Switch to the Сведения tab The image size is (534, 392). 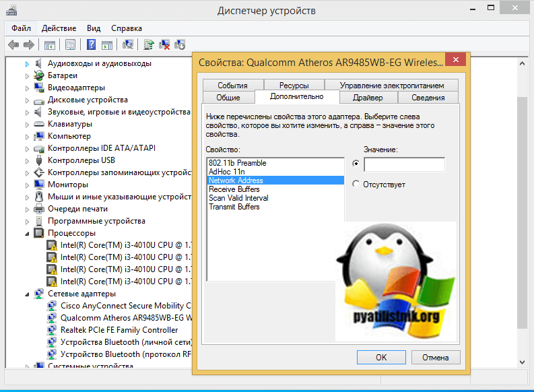point(428,98)
